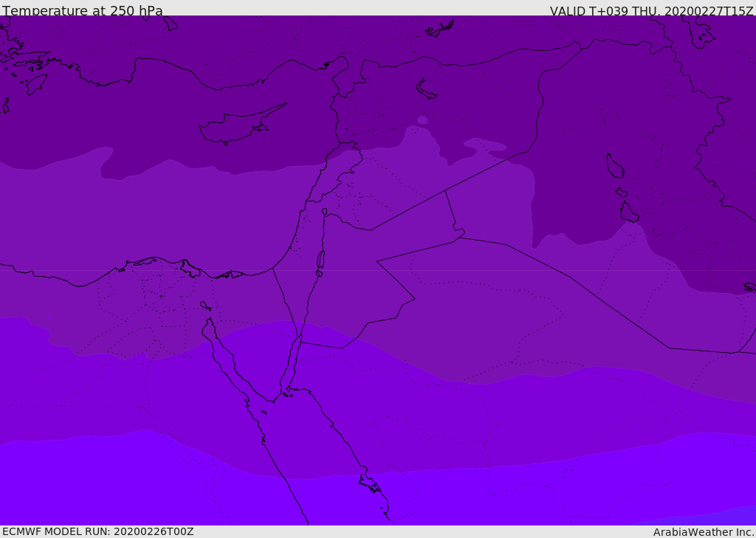Click the 'ECMWF MODEL RUN: 20200226T00Z' label
Image resolution: width=756 pixels, height=538 pixels.
(x=98, y=531)
